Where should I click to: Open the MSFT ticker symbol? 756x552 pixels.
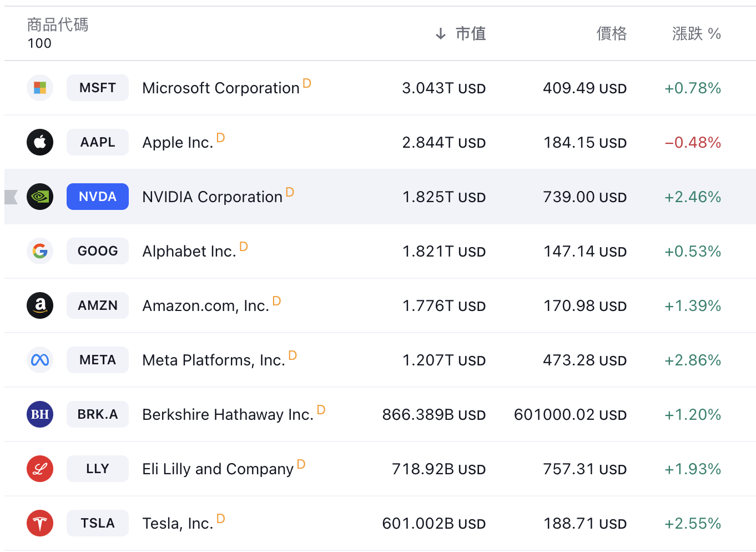(x=98, y=88)
